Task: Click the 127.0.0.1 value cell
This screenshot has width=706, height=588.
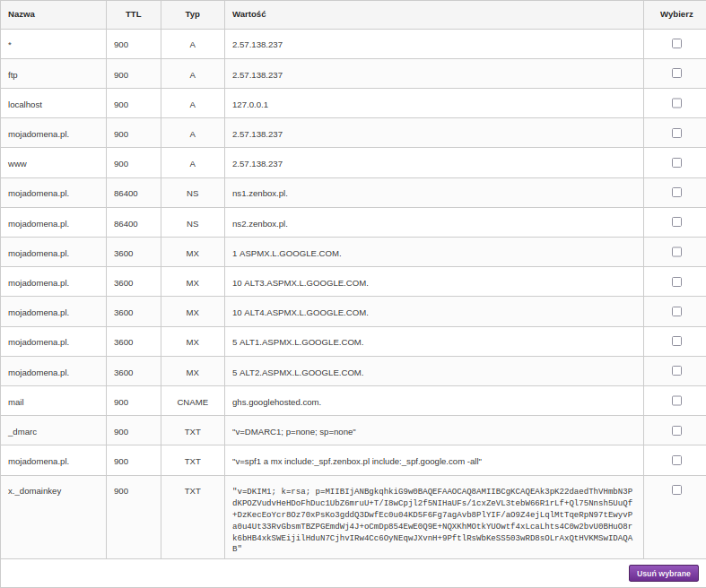Action: (x=250, y=104)
